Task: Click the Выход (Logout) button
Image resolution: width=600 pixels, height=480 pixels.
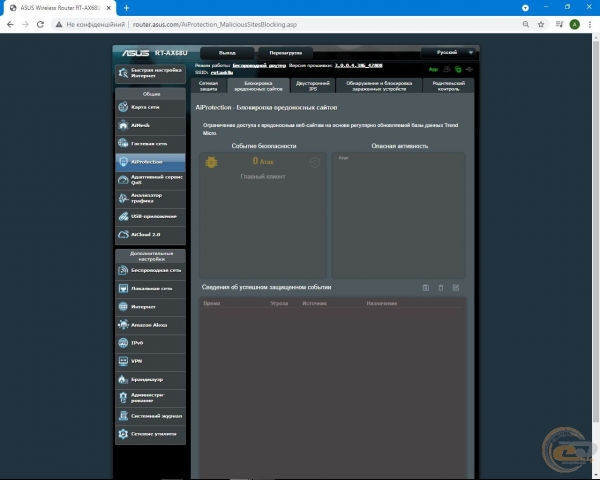Action: [227, 53]
